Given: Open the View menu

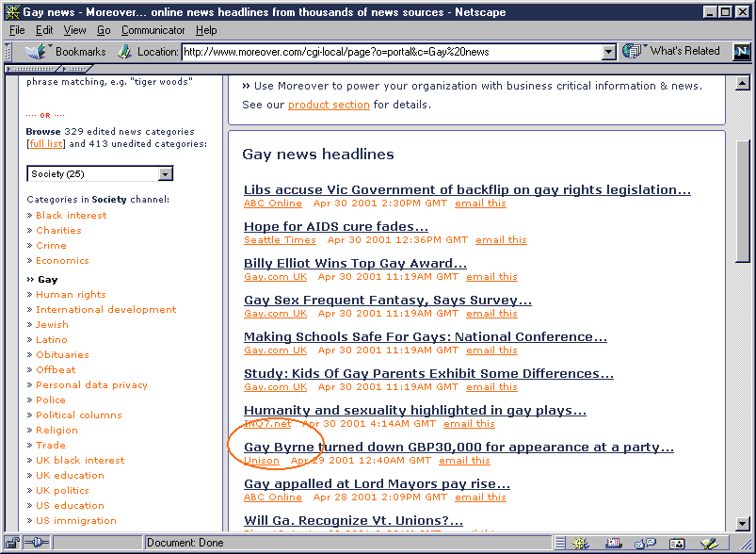Looking at the screenshot, I should coord(74,30).
